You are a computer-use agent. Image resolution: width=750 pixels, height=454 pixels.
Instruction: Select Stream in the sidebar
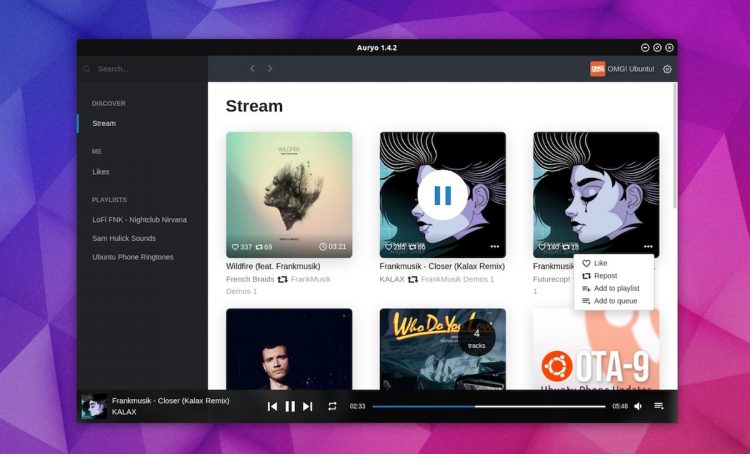[104, 123]
